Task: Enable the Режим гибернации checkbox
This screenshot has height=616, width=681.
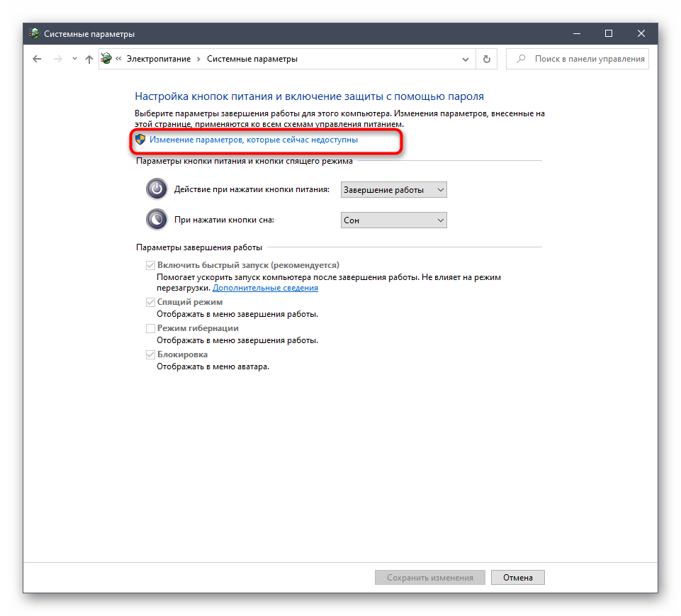Action: pos(150,328)
